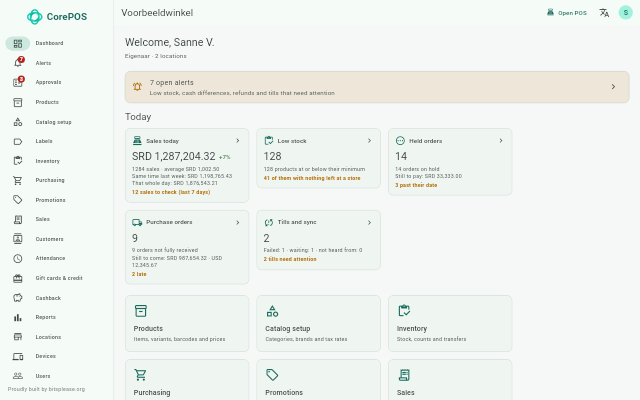Click the SRD 1,287,204.32 sales amount
Image resolution: width=640 pixels, height=400 pixels.
(x=173, y=156)
